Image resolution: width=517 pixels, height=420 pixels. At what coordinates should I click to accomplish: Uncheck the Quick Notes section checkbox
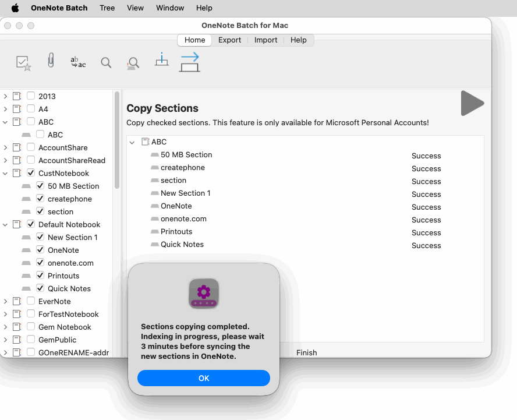(40, 288)
